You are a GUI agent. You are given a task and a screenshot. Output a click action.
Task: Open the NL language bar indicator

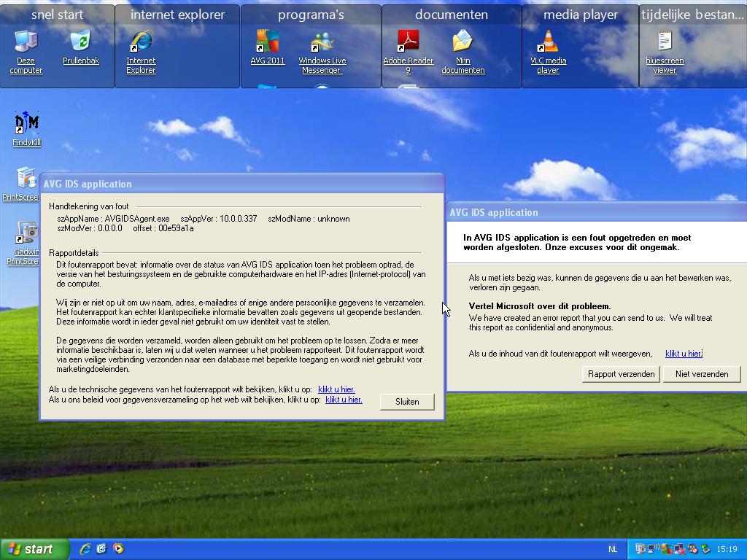point(613,549)
